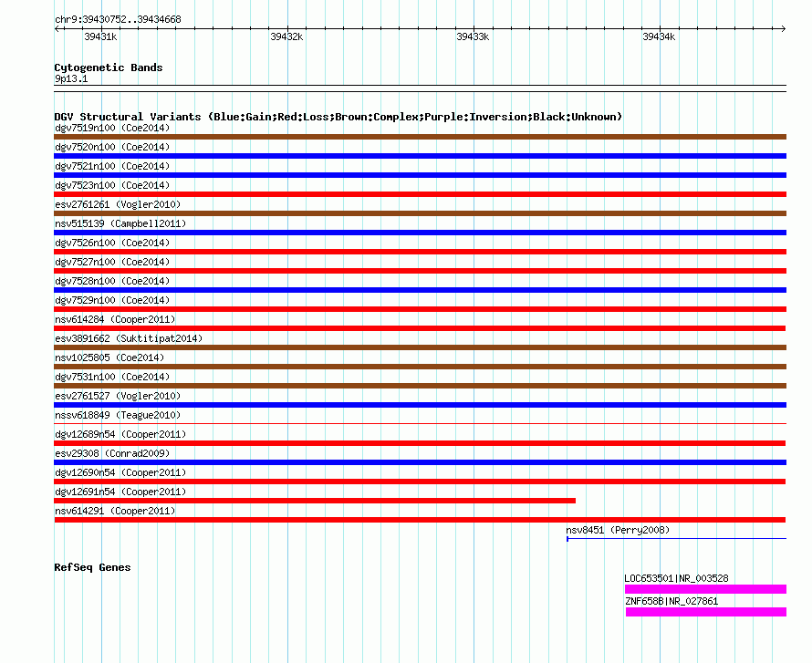812x663 pixels.
Task: Click the red dgv7526n100 variant bar
Action: click(x=420, y=252)
